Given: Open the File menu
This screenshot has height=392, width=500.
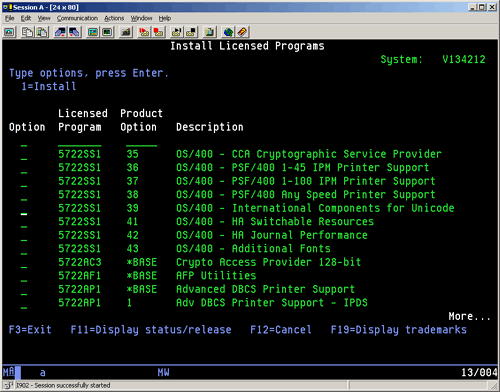Looking at the screenshot, I should (x=9, y=18).
